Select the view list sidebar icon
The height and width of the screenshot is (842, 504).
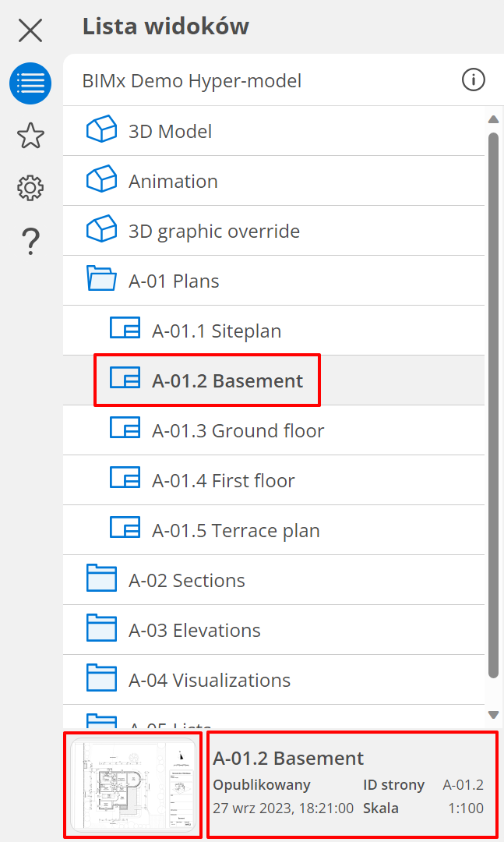point(30,83)
